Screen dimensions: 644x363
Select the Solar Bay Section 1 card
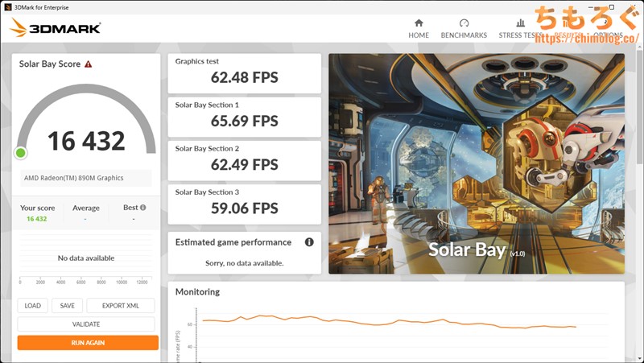click(244, 116)
